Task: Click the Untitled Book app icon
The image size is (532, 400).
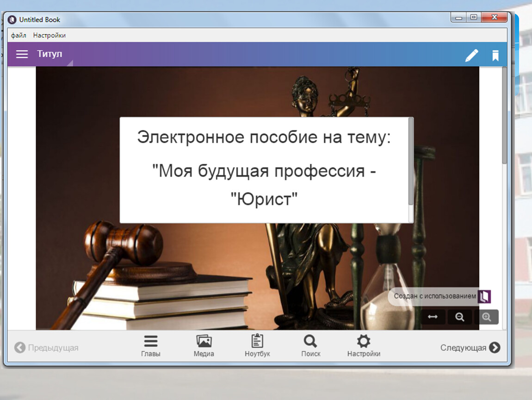Action: (x=12, y=20)
